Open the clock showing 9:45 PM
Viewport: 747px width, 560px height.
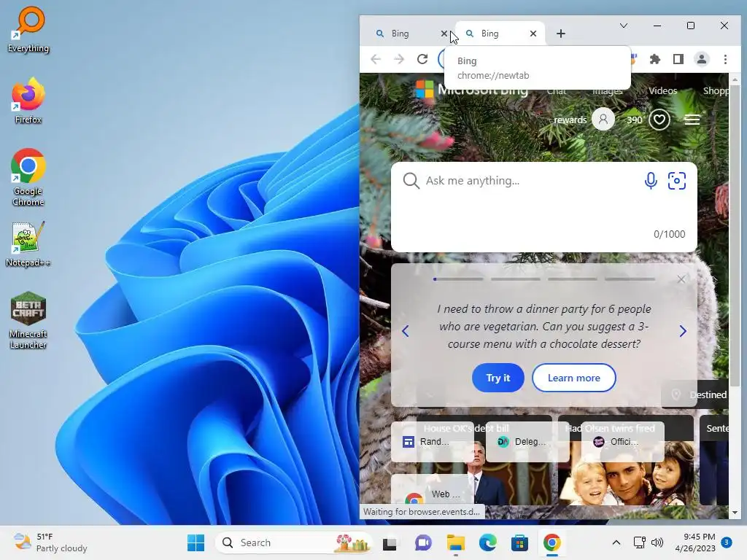click(695, 542)
